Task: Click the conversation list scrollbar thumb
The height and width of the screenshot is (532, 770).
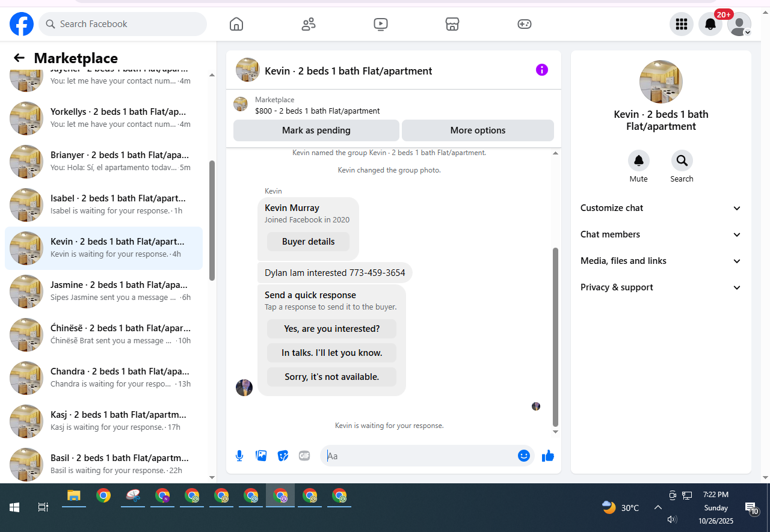Action: (x=212, y=221)
